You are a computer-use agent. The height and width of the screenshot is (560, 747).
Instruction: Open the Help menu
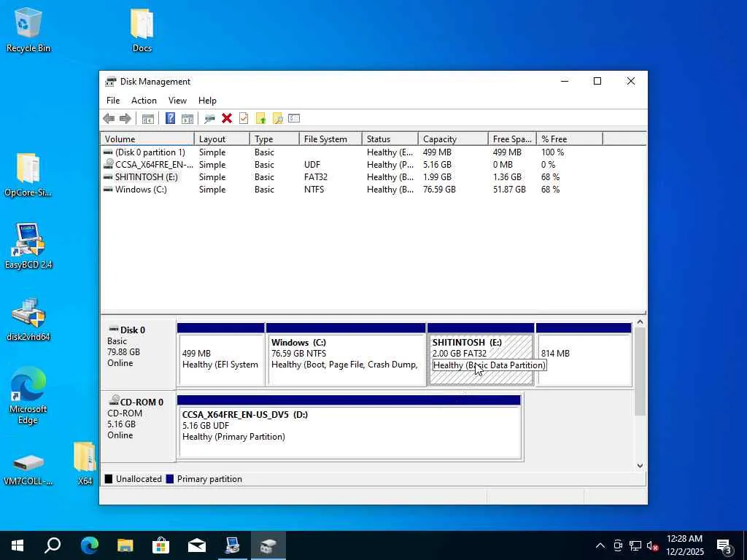(x=207, y=101)
